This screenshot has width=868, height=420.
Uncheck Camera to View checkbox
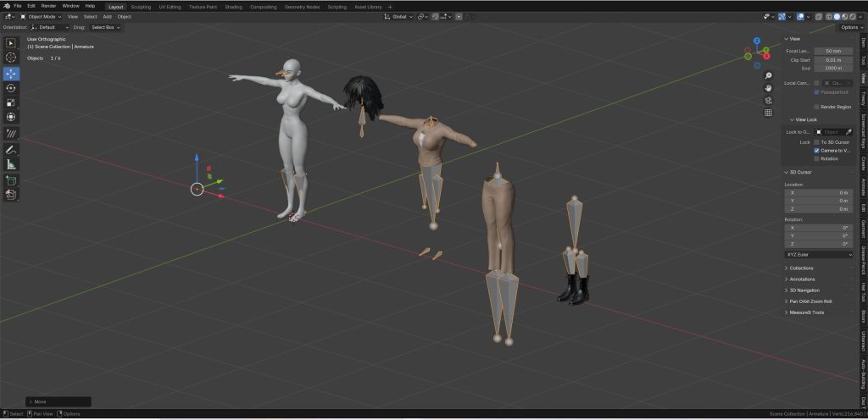click(x=816, y=151)
